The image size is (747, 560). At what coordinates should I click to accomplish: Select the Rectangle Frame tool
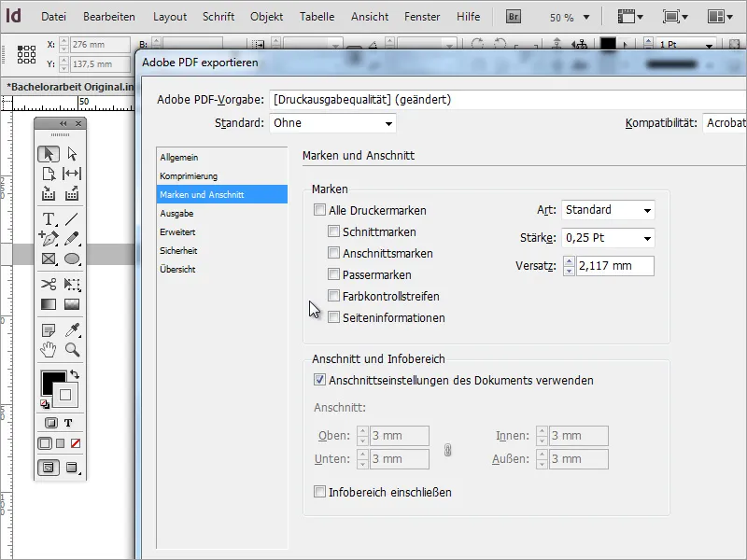[49, 259]
